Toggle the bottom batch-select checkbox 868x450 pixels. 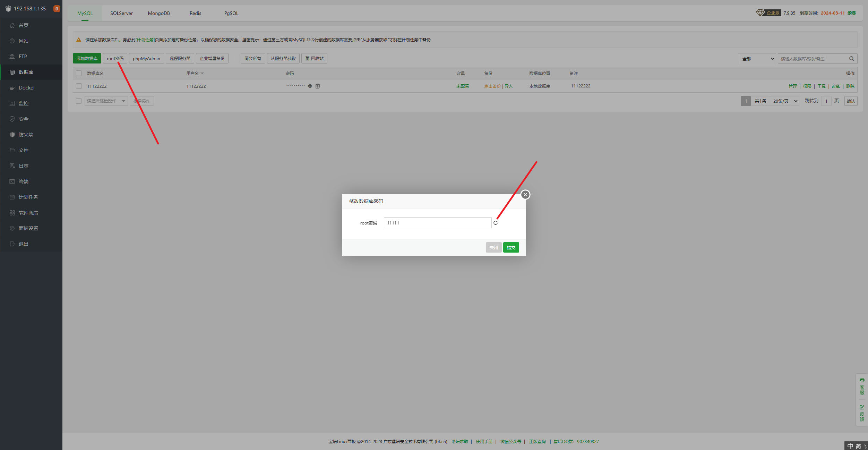click(79, 101)
